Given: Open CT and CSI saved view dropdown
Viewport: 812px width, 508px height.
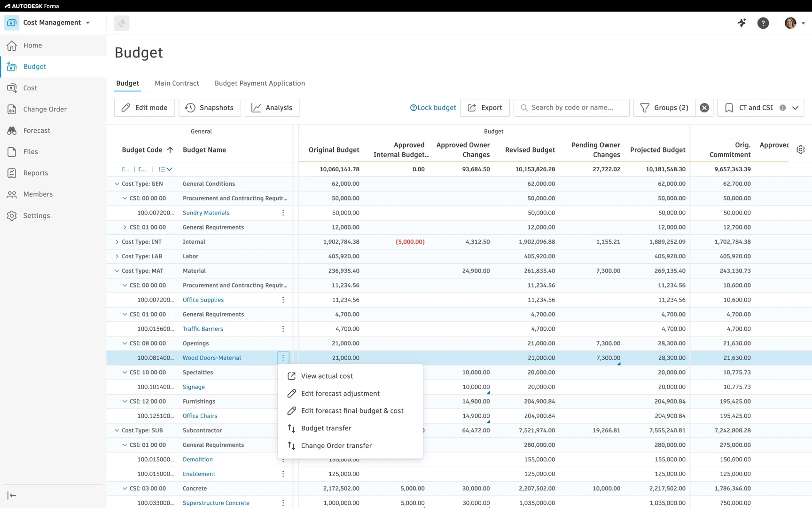Looking at the screenshot, I should tap(760, 108).
